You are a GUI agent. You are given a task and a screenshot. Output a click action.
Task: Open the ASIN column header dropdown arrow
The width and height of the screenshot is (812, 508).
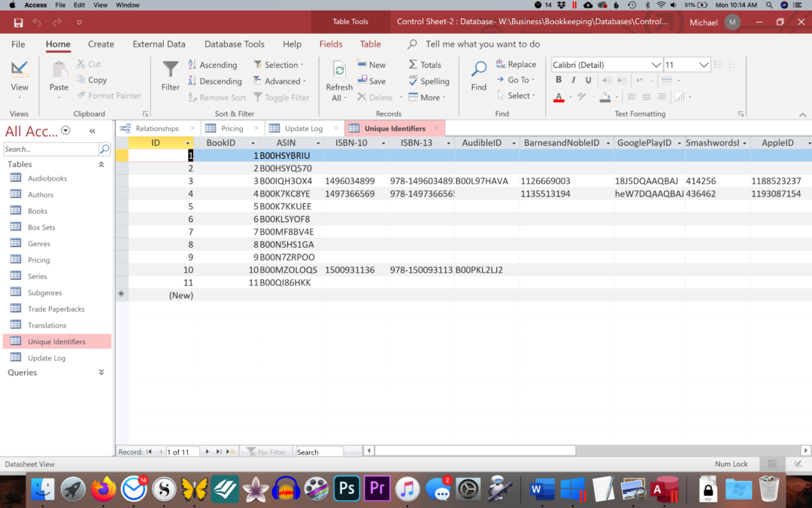[318, 143]
